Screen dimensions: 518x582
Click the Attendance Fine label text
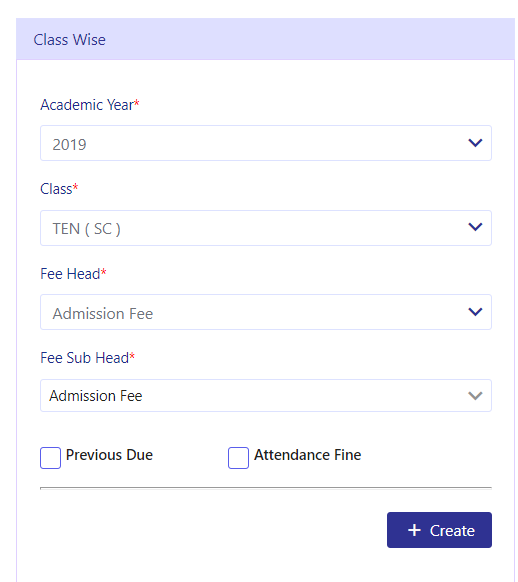307,455
